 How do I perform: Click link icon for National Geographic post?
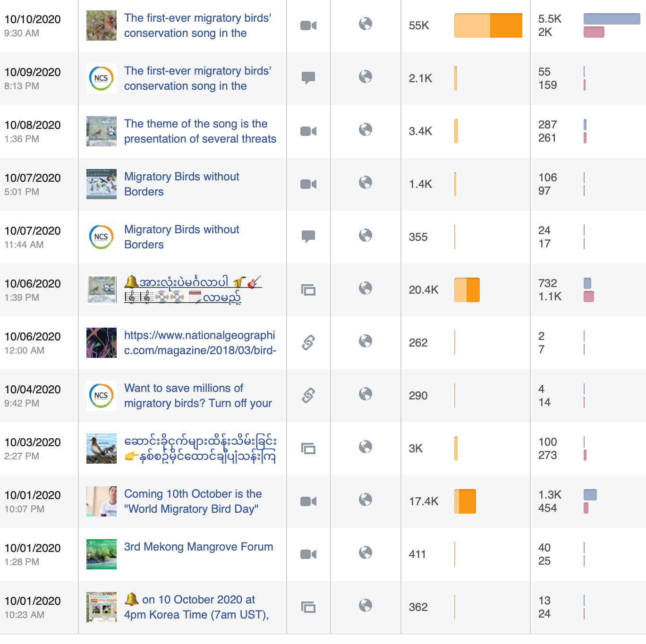pos(308,342)
